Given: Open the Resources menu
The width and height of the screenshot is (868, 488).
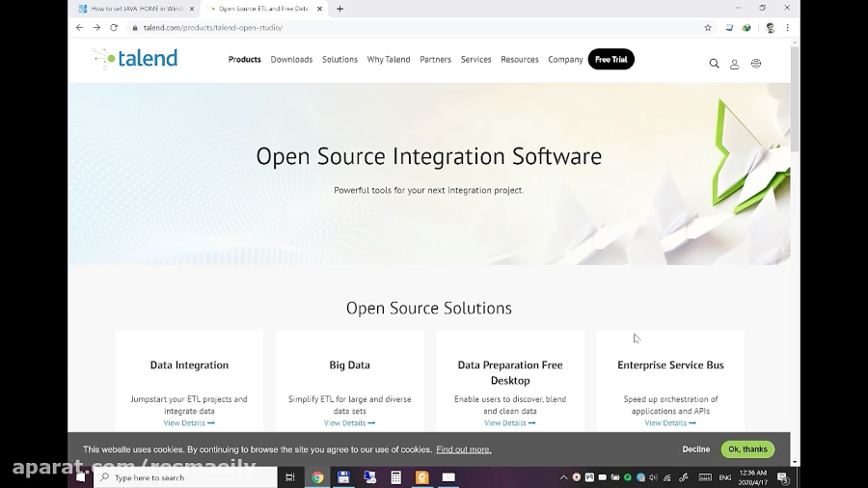Looking at the screenshot, I should point(519,59).
